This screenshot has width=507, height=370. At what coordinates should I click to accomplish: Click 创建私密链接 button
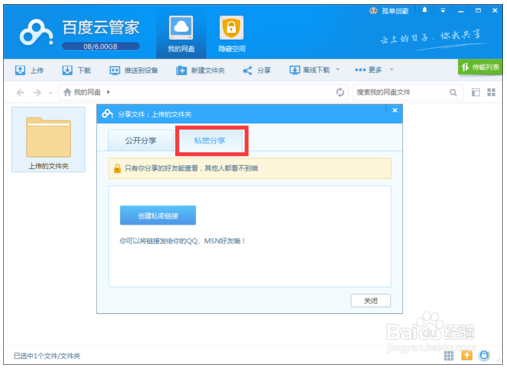(158, 216)
